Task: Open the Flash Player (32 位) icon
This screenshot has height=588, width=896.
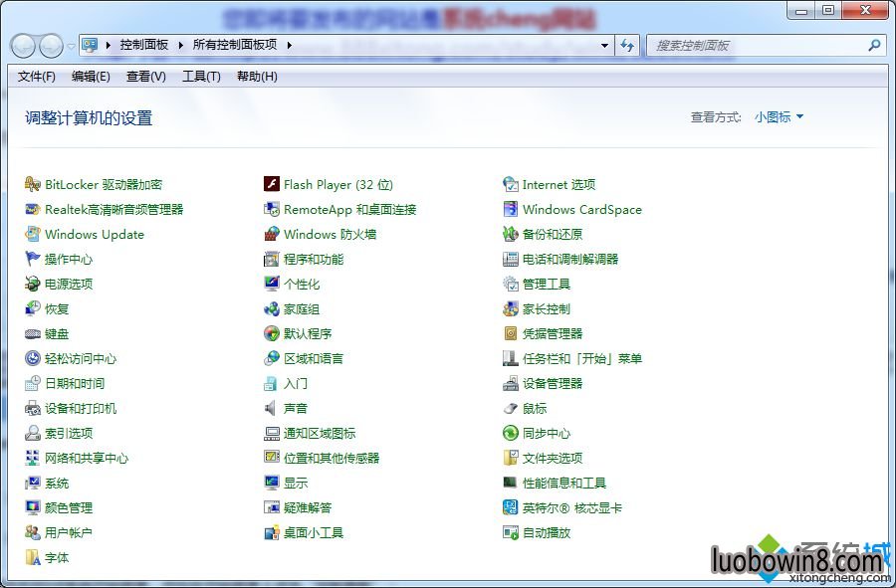Action: (x=272, y=184)
